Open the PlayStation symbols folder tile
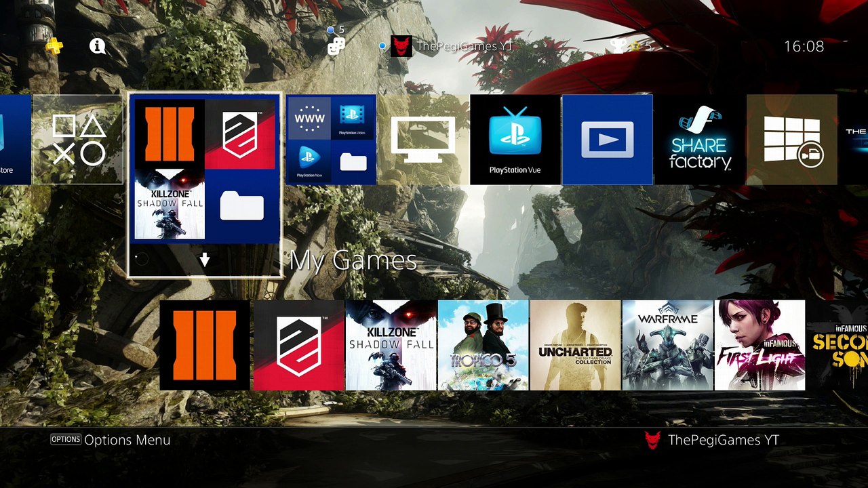Screen dimensions: 868x488 click(x=78, y=140)
